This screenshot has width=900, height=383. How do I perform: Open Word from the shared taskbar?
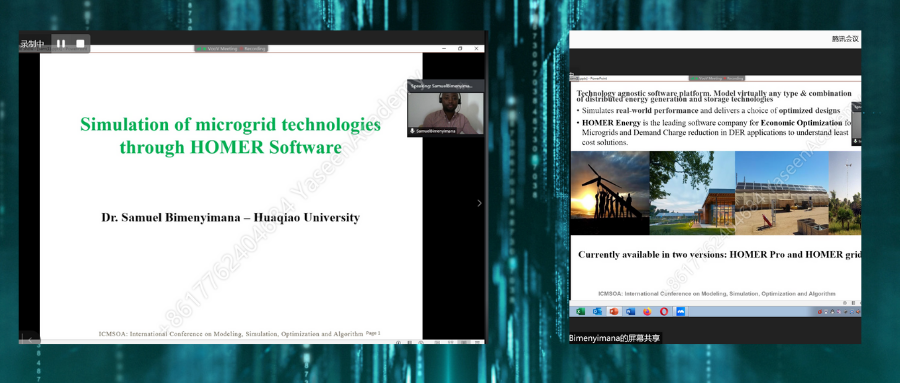[630, 311]
